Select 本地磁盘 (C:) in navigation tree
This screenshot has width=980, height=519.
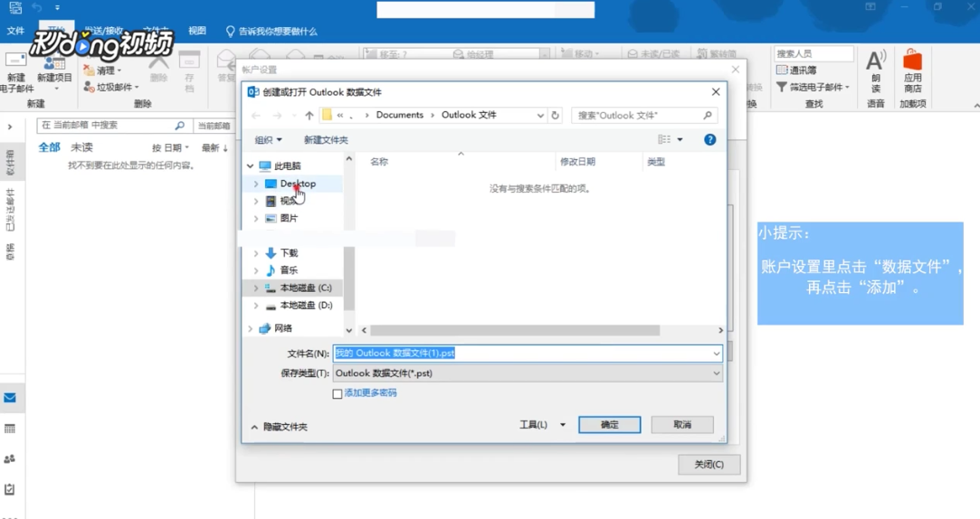[299, 288]
